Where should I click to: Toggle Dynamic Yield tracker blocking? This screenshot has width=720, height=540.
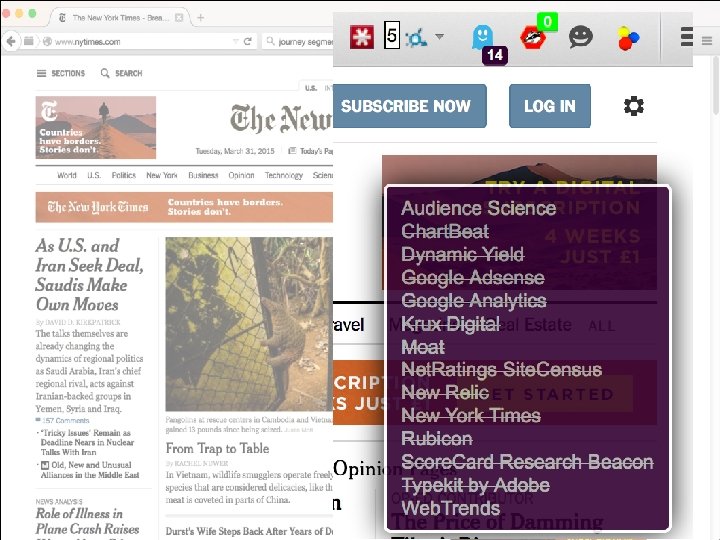(x=462, y=254)
